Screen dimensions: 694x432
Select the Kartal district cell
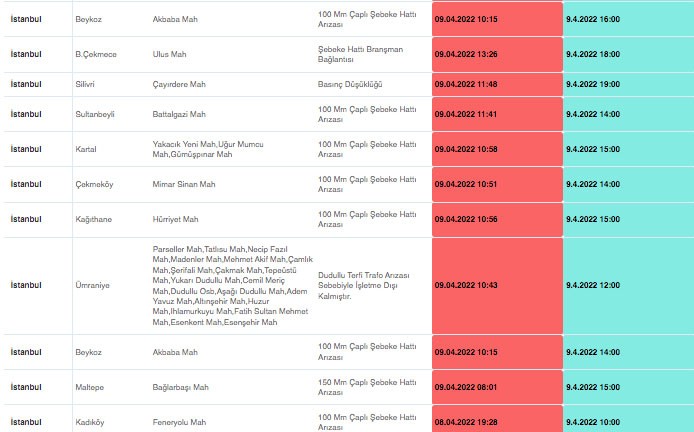(x=86, y=149)
